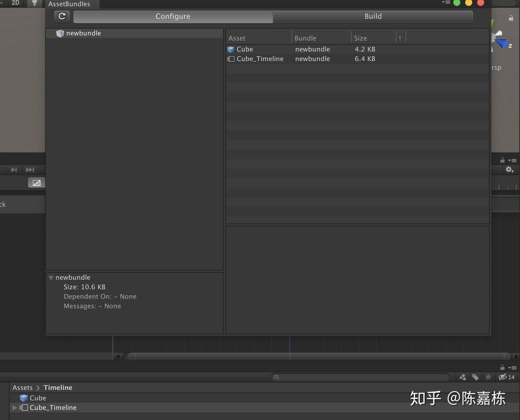This screenshot has height=420, width=520.
Task: Click the search magnifier icon in the project browser
Action: [x=277, y=377]
